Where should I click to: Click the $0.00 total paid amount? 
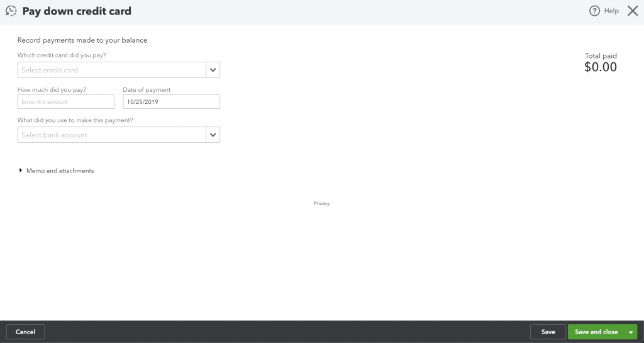point(601,67)
